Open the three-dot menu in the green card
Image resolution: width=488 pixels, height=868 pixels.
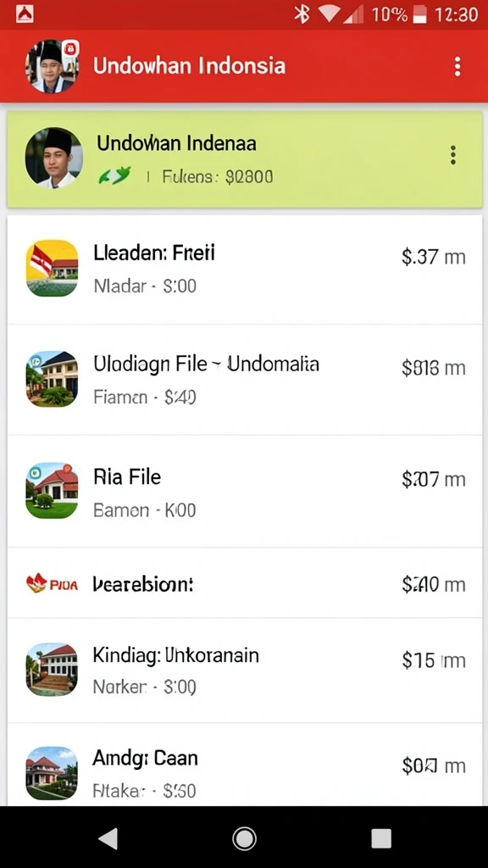[x=453, y=156]
